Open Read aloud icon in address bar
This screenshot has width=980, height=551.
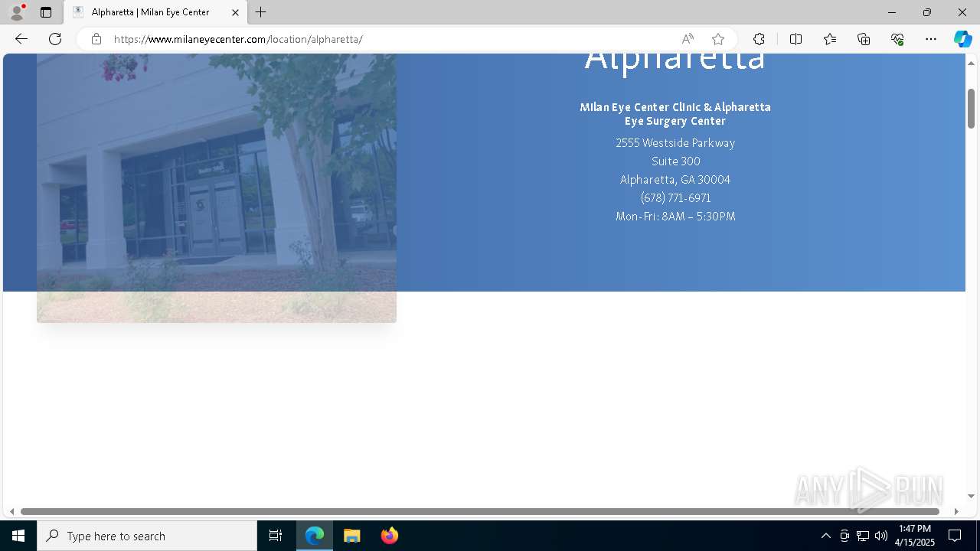688,39
